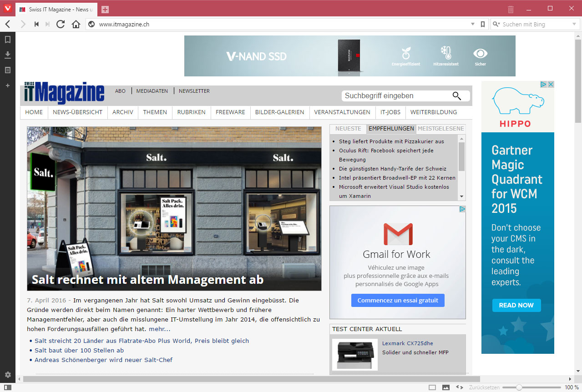The height and width of the screenshot is (392, 582).
Task: Go to IT-JOBS
Action: pyautogui.click(x=390, y=112)
